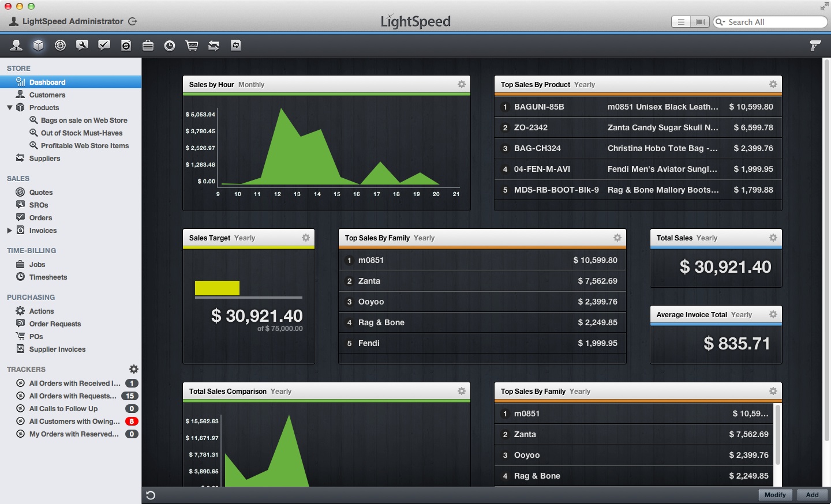
Task: Open Total Sales widget gear settings
Action: click(x=773, y=238)
